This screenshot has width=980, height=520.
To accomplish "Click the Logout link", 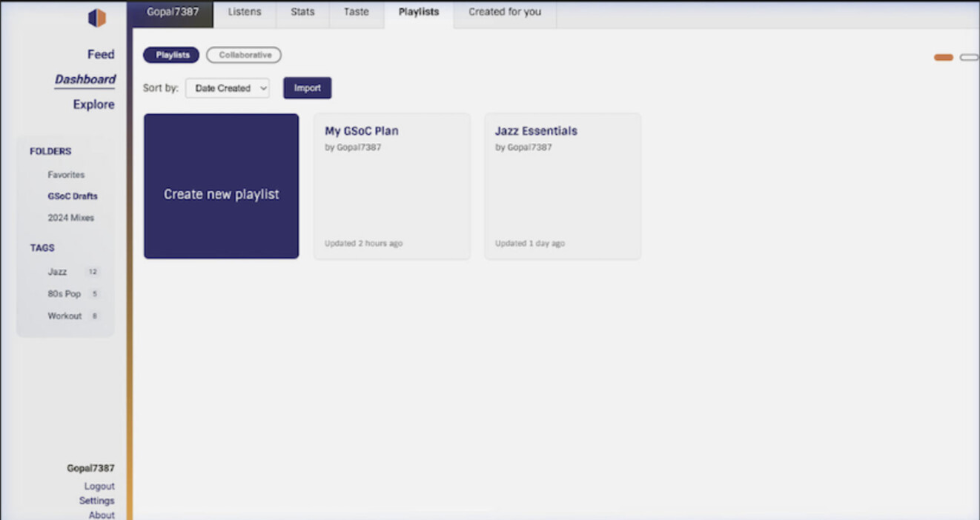I will 99,486.
